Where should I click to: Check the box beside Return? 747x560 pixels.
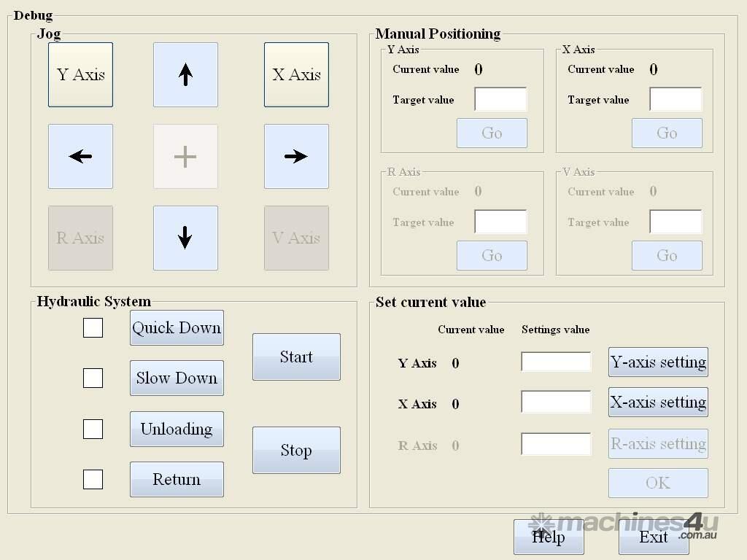click(93, 479)
